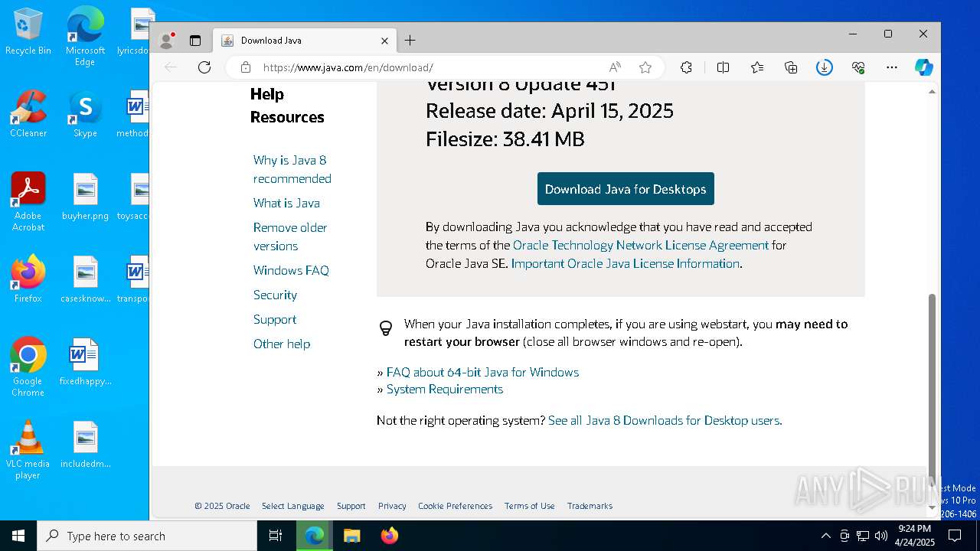Click the browser back arrow
This screenshot has height=551, width=980.
pos(171,67)
